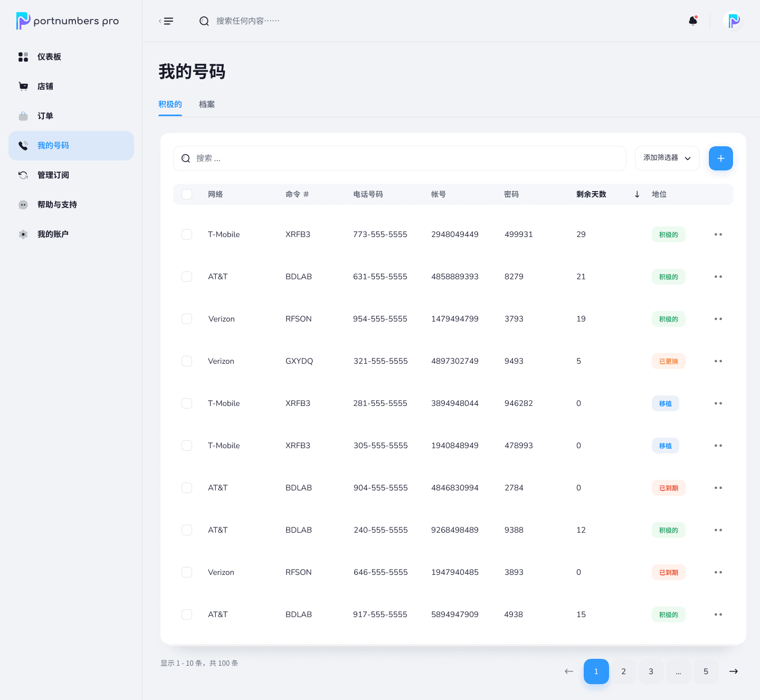This screenshot has width=760, height=700.
Task: Open 店铺 in the sidebar
Action: pos(71,87)
